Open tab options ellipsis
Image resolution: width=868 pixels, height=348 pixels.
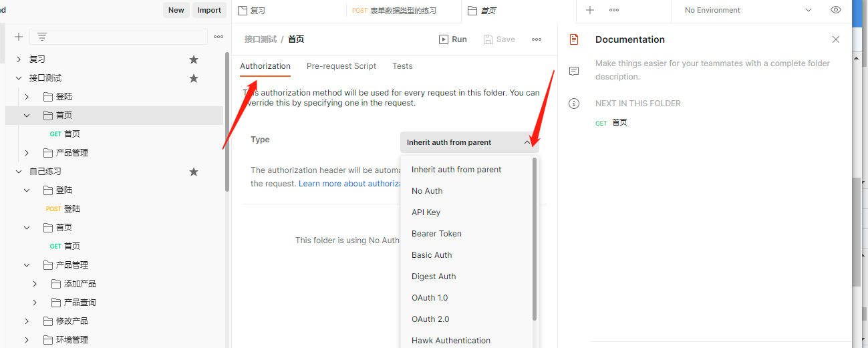(614, 10)
